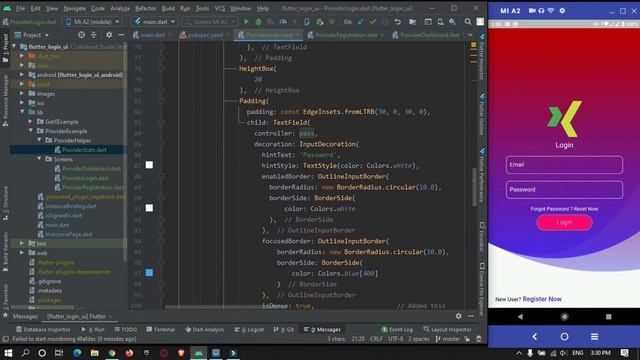Tap the emulator home circle button
This screenshot has height=360, width=640.
coord(564,317)
